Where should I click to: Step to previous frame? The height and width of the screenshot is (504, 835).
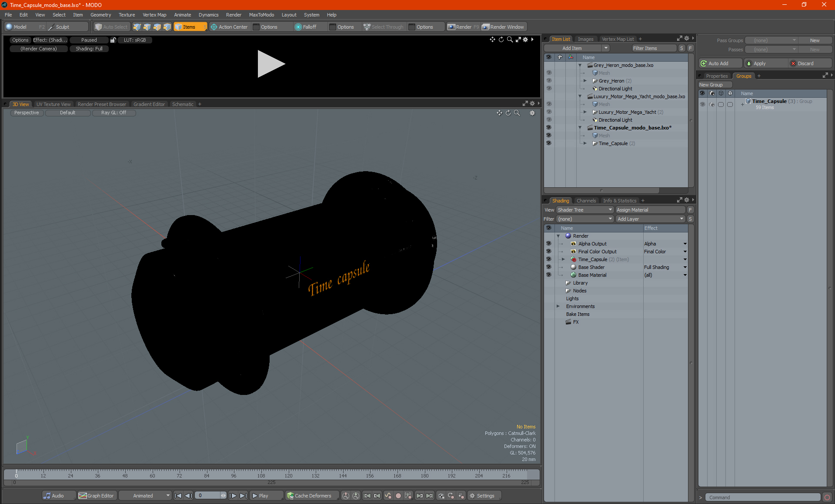[189, 496]
